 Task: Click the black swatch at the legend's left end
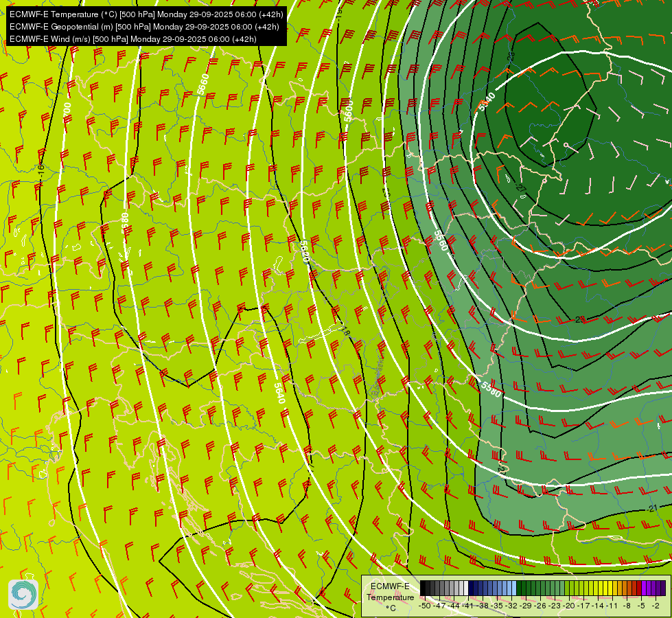[x=423, y=588]
